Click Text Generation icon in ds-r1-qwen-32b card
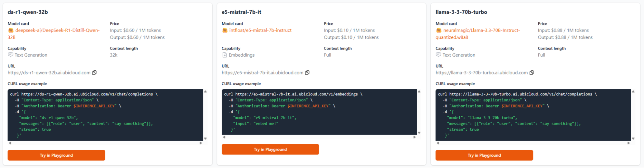644x168 pixels. point(11,55)
